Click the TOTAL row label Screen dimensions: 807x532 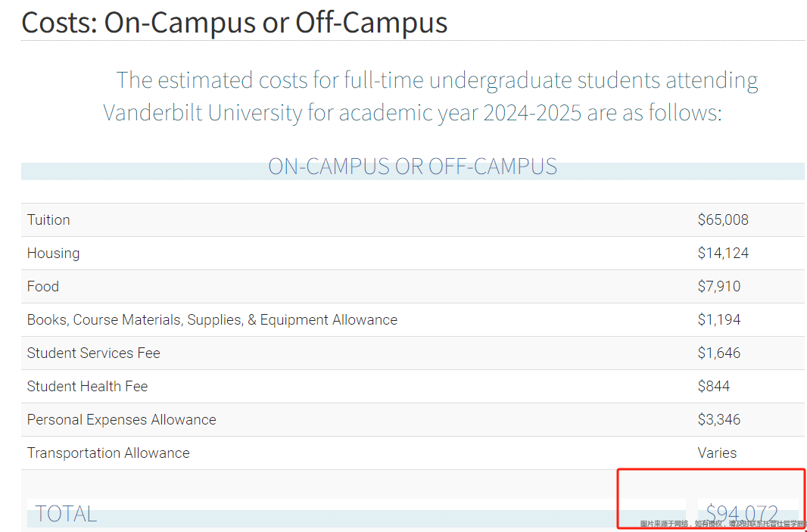66,514
